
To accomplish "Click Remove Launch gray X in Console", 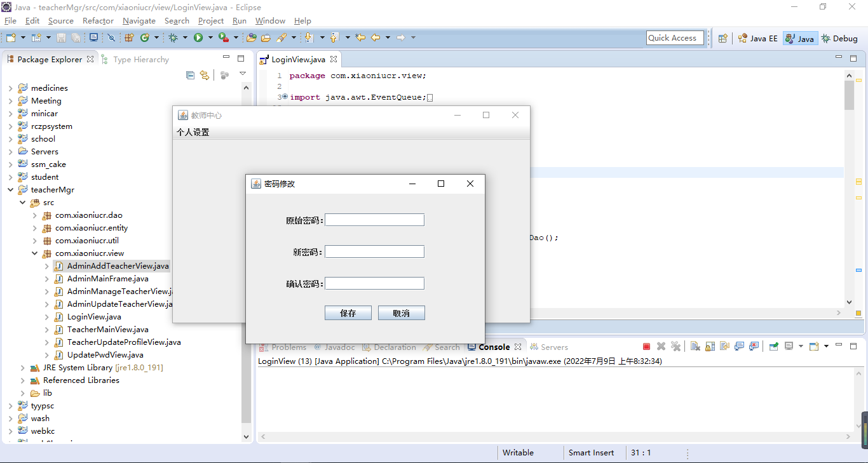I will coord(661,346).
